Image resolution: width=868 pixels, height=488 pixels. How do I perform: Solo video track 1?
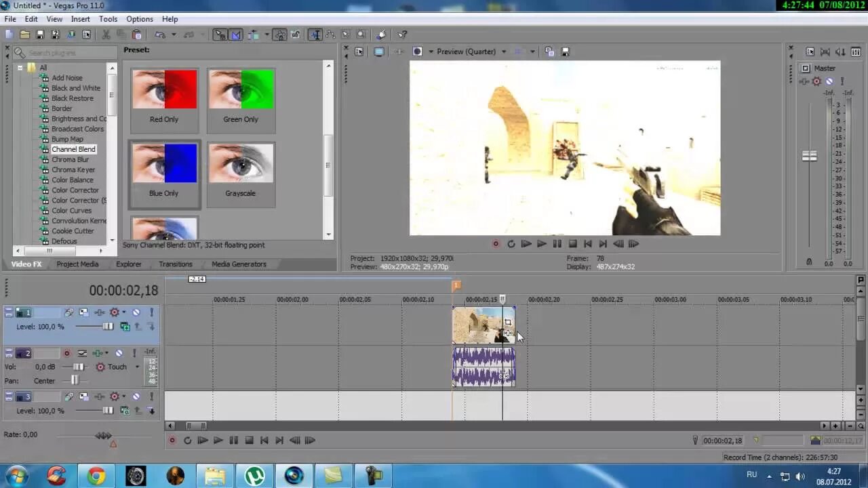pos(151,312)
